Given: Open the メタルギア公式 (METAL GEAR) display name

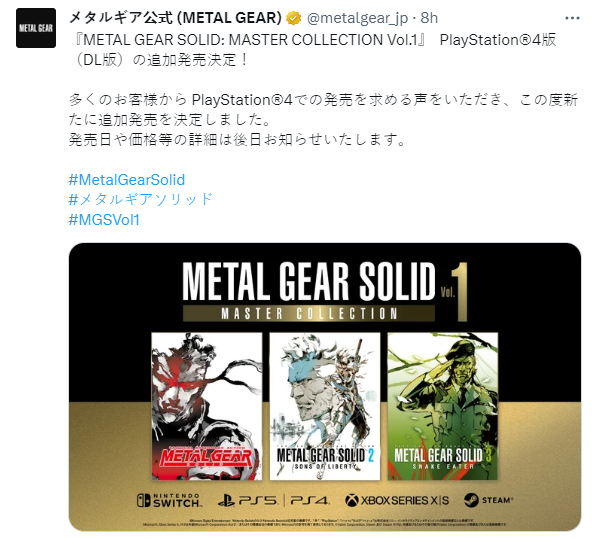Looking at the screenshot, I should tap(175, 17).
